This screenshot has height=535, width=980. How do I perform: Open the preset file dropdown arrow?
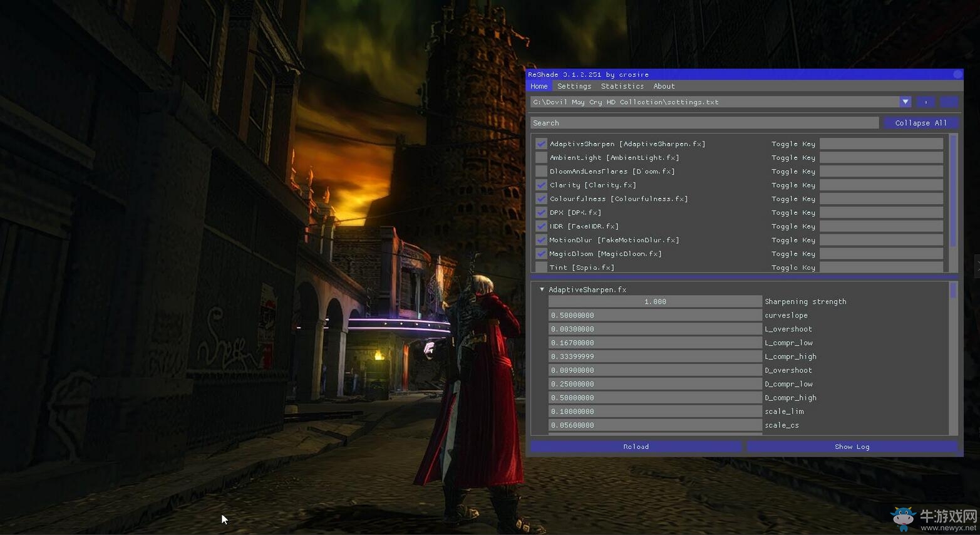coord(905,101)
